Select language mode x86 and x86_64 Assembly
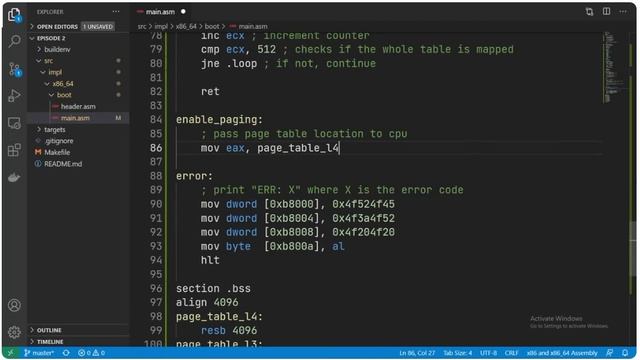640x360 pixels. point(562,353)
